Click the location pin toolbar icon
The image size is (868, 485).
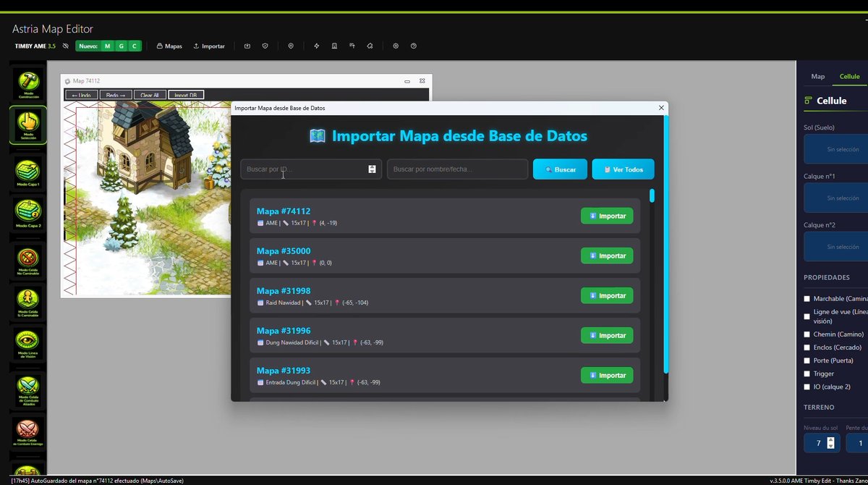click(x=291, y=46)
